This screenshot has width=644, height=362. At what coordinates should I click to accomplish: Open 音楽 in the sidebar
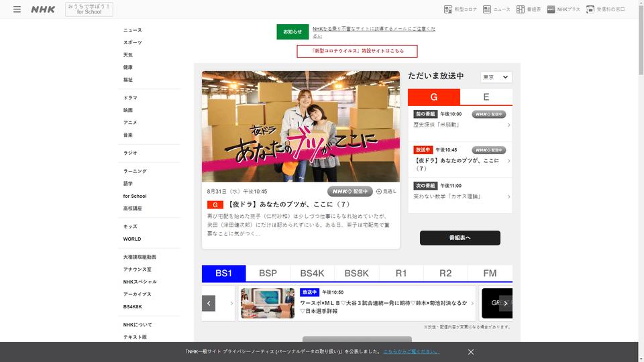point(127,135)
